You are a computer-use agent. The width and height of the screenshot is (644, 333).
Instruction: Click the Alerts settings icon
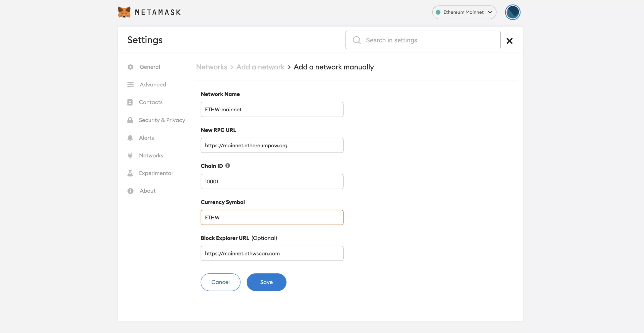tap(130, 138)
